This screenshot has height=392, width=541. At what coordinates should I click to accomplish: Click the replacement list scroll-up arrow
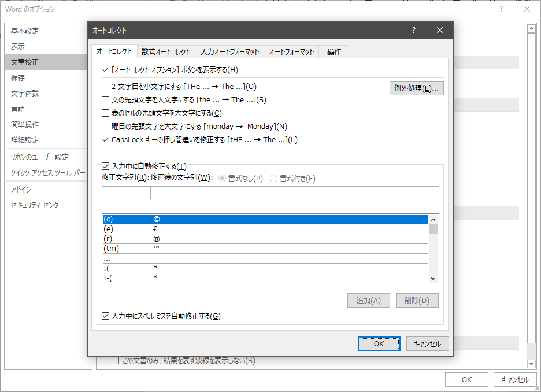coord(433,220)
